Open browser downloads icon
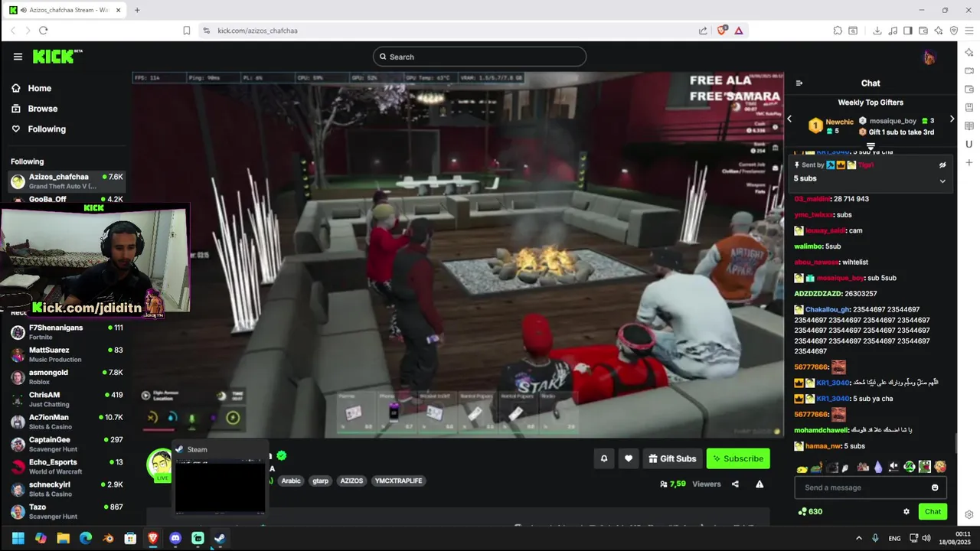This screenshot has height=551, width=980. (x=877, y=31)
